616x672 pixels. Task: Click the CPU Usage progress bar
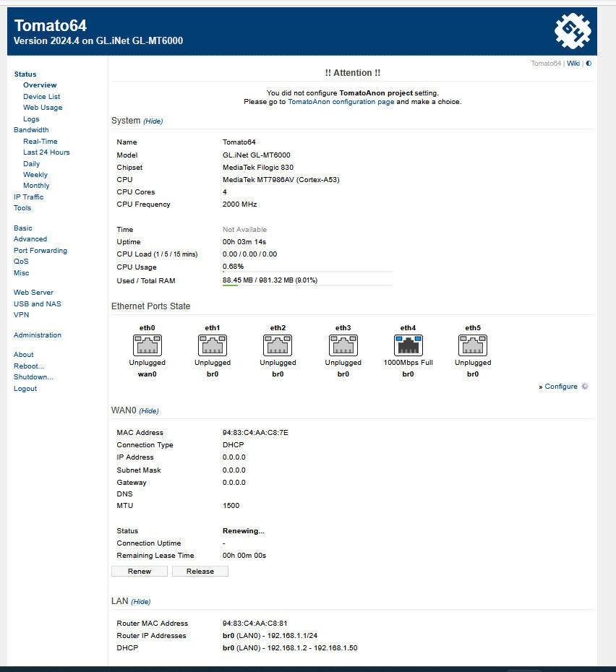[x=307, y=272]
